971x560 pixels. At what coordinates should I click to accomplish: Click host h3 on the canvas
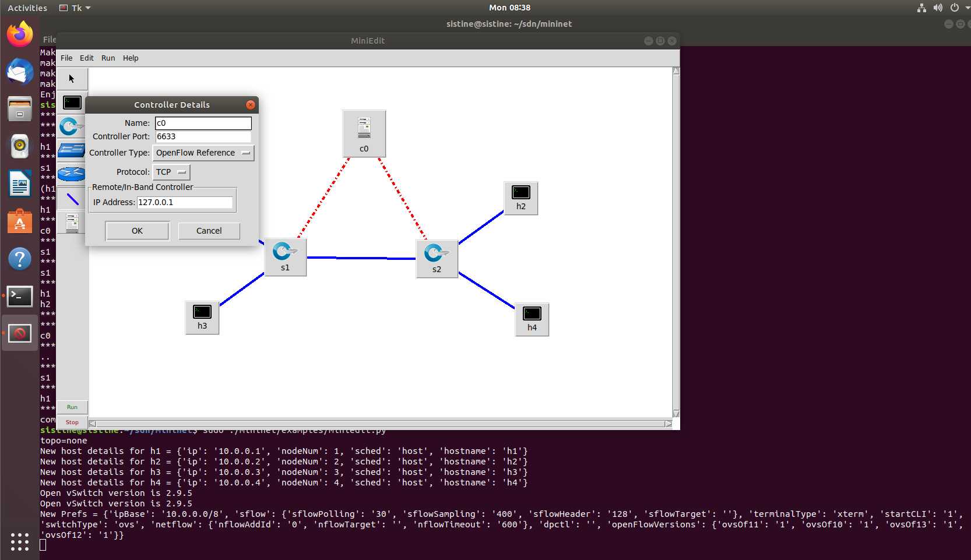[x=202, y=318]
